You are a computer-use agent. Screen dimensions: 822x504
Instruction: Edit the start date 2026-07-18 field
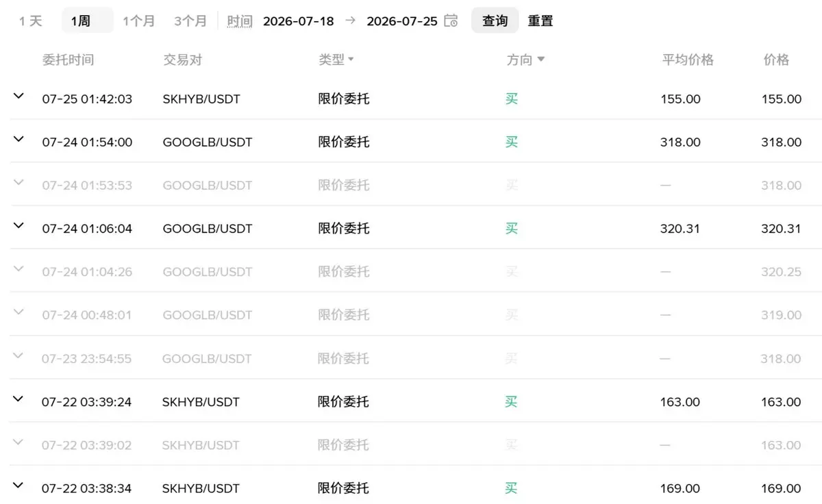point(299,21)
